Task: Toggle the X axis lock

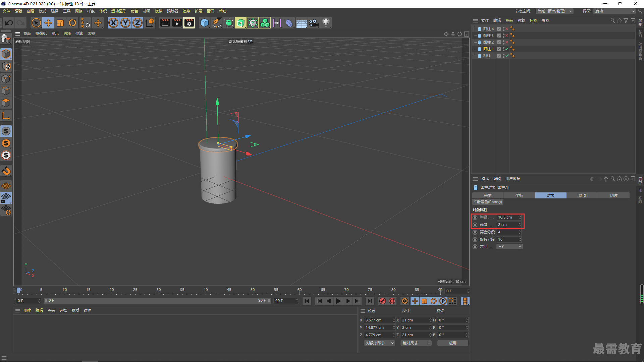Action: 113,23
